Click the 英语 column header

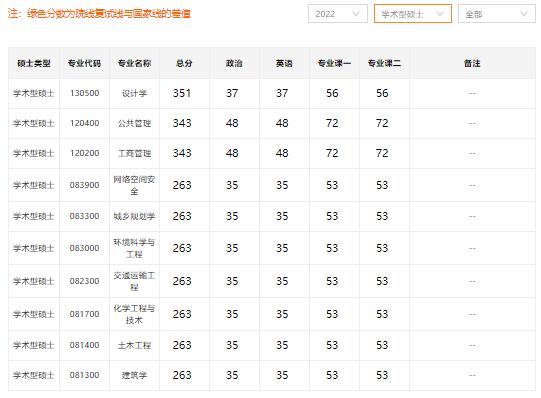[x=284, y=63]
